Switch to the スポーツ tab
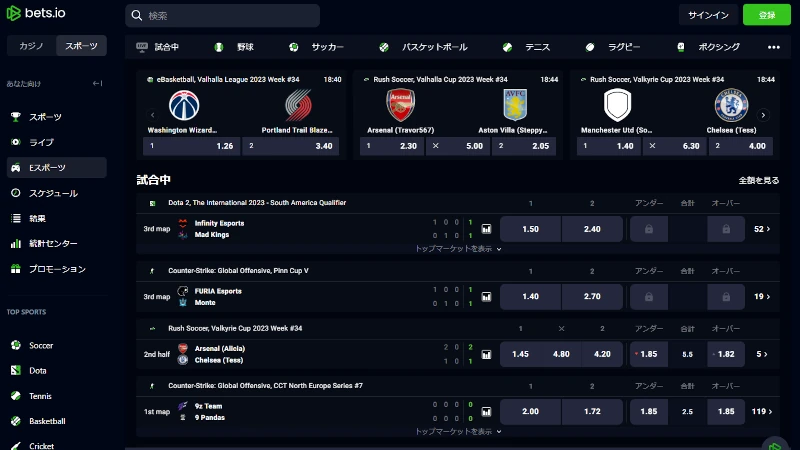 pos(81,46)
